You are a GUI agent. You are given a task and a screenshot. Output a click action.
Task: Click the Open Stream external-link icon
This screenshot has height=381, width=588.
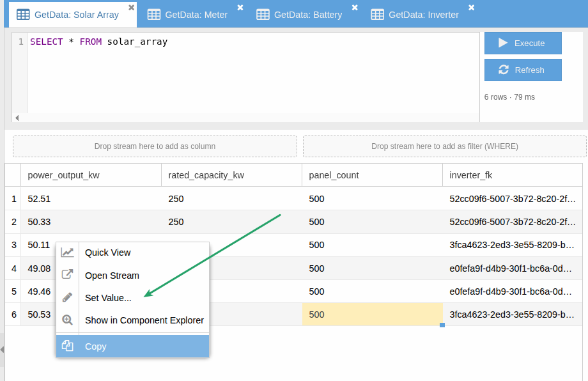(x=68, y=274)
